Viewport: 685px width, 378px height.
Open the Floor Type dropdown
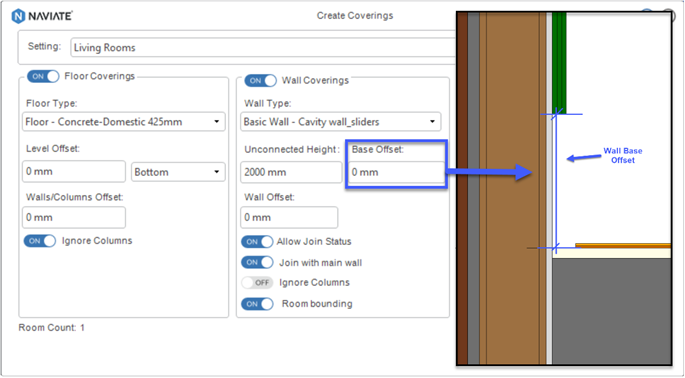click(x=124, y=122)
